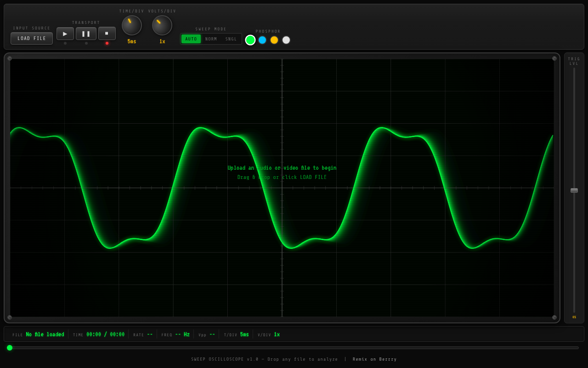Click the 'Upload an audio or video file' prompt
Viewport: 588px width, 368px height.
(282, 168)
